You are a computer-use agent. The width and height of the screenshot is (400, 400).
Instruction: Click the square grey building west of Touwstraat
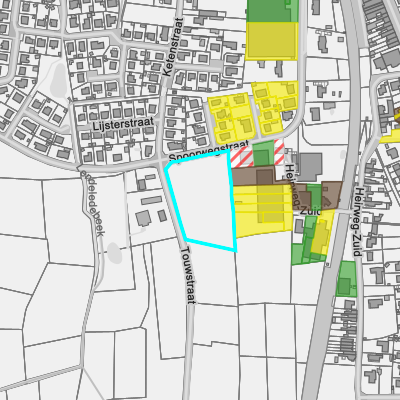point(143,218)
